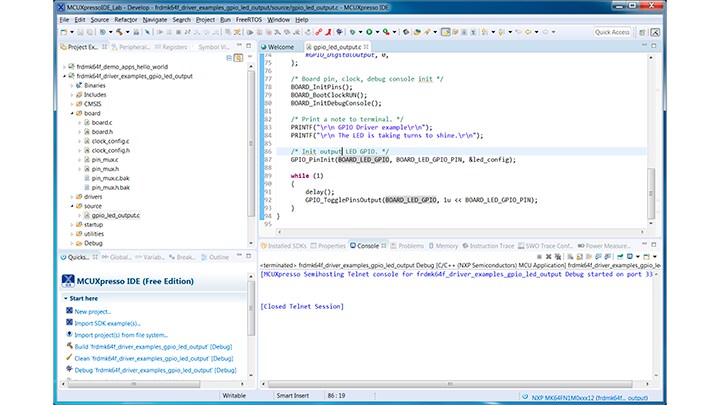Open the FreeRTOS menu

(x=245, y=19)
